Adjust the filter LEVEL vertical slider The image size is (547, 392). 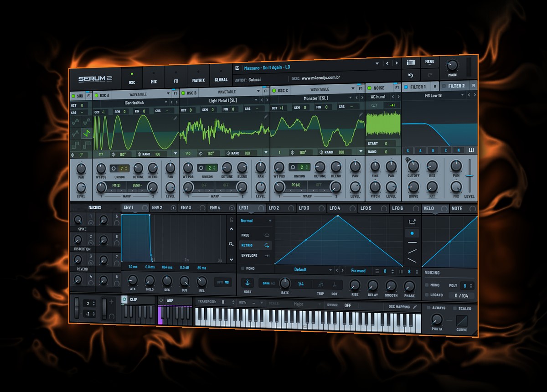[470, 175]
